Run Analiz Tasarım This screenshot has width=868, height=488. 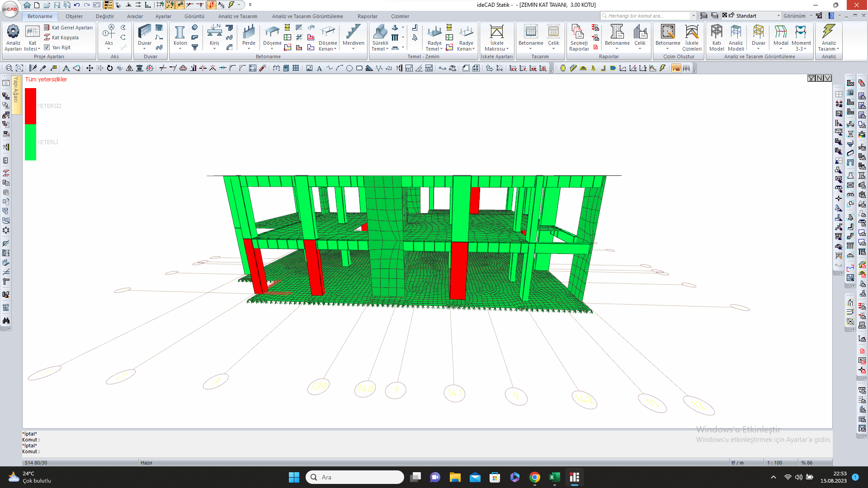click(x=828, y=38)
